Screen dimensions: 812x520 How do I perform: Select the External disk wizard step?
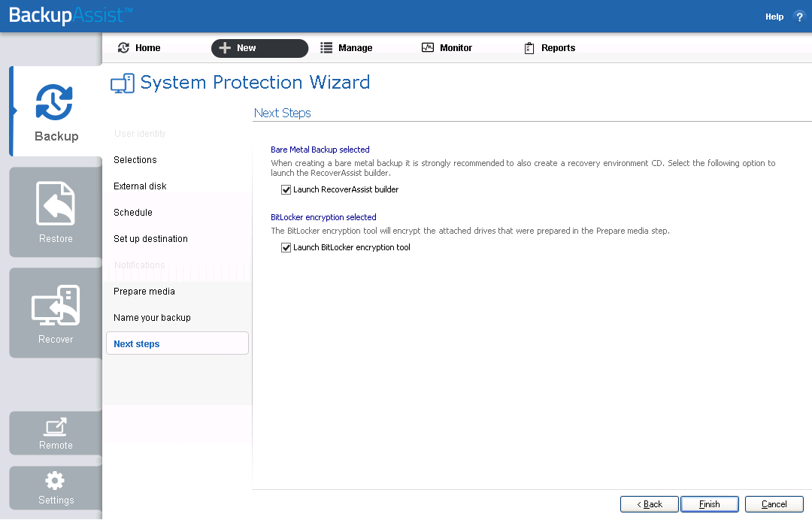140,186
